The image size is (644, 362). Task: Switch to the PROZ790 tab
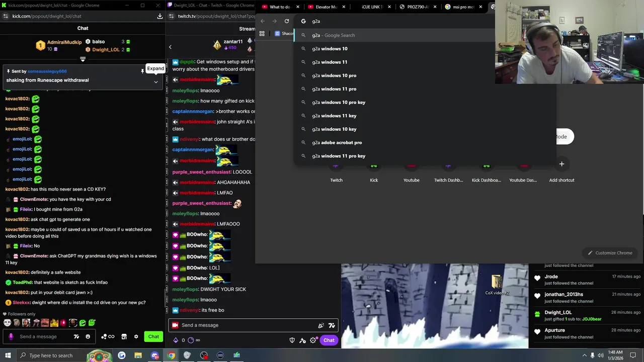418,7
